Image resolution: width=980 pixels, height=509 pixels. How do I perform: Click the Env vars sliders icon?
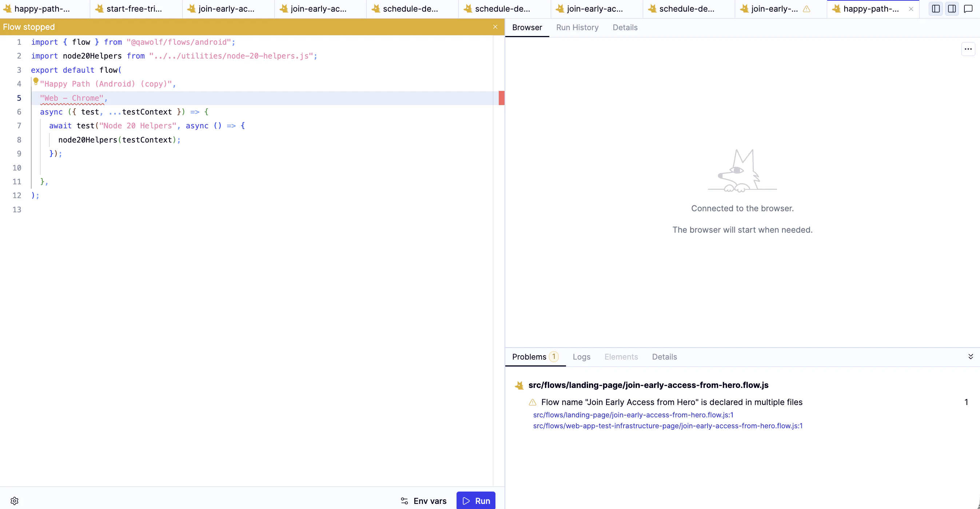pos(404,501)
